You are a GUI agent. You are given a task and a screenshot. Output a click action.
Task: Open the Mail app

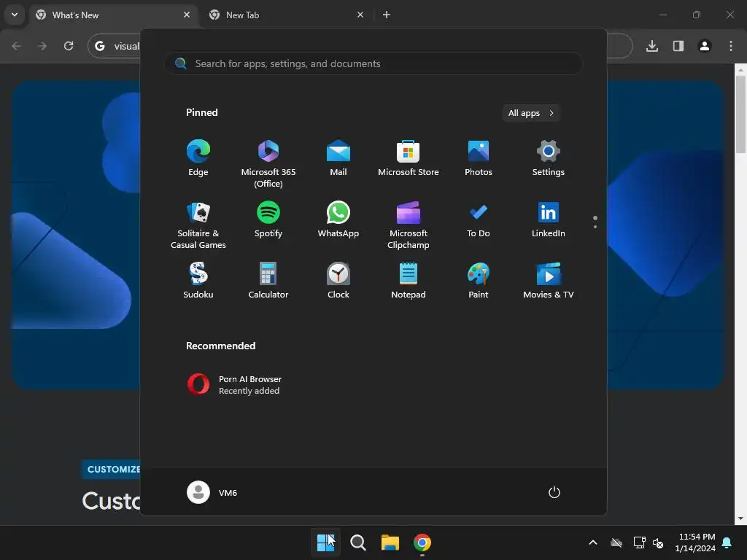click(338, 158)
